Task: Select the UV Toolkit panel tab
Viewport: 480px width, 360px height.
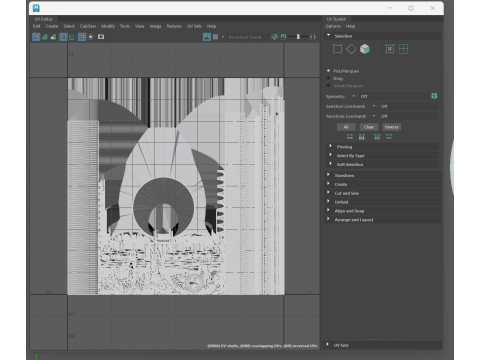Action: pyautogui.click(x=336, y=19)
